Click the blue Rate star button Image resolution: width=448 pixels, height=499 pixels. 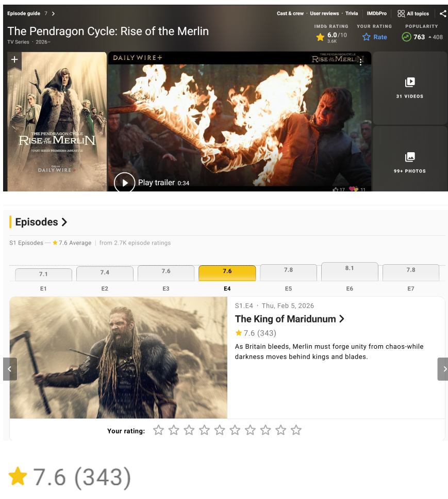(375, 37)
